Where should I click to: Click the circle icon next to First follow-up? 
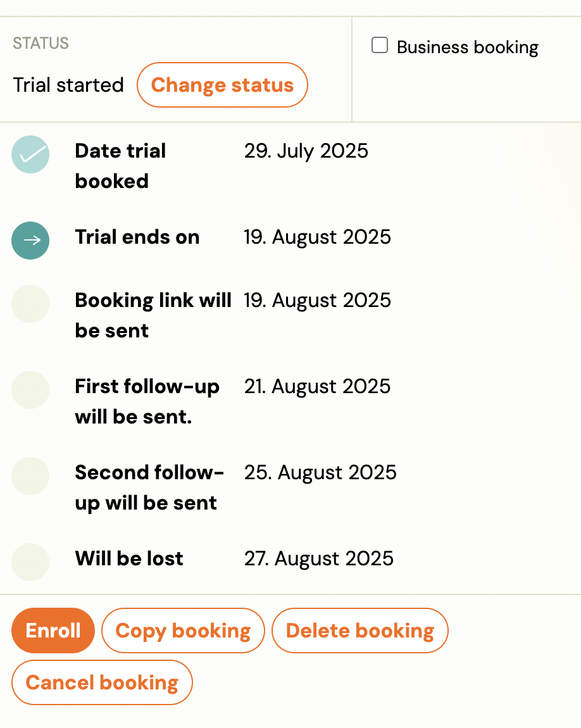pyautogui.click(x=30, y=390)
